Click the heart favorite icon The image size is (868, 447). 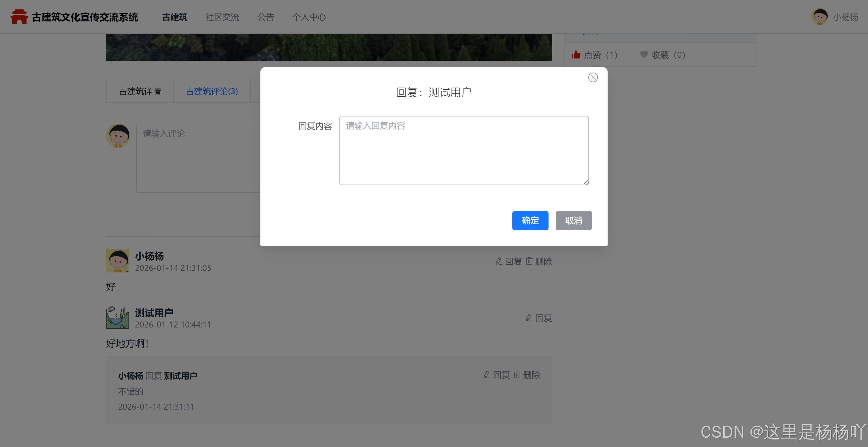point(643,54)
